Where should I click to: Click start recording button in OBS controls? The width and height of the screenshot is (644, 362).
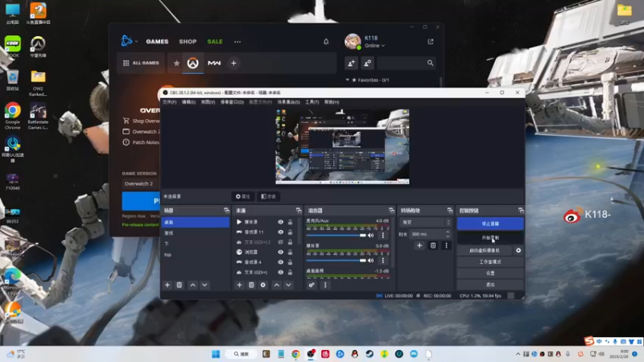(490, 237)
